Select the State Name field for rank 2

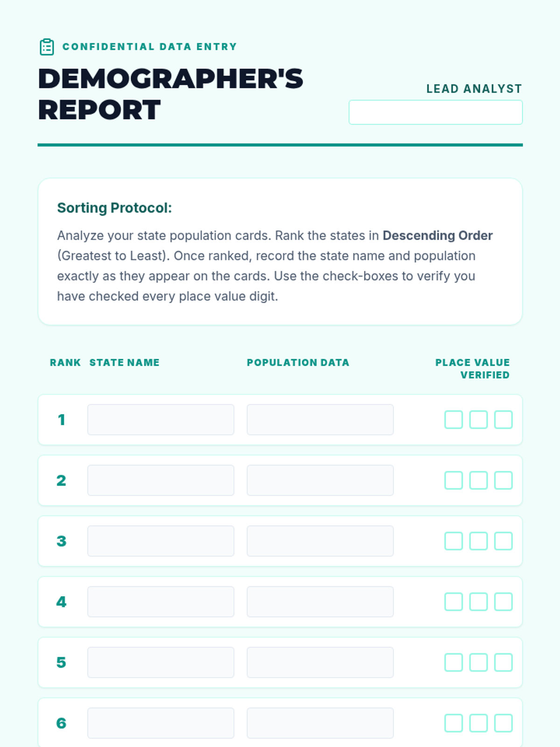pyautogui.click(x=161, y=480)
